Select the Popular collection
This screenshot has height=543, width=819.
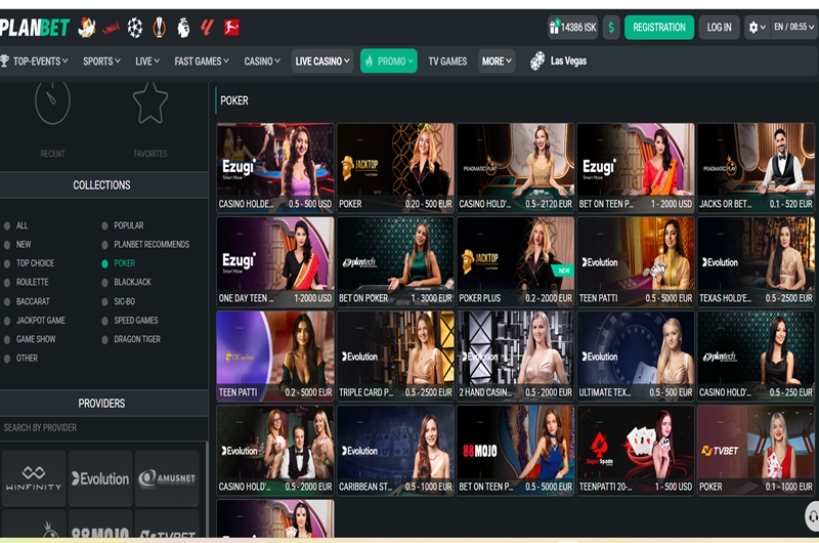click(123, 226)
